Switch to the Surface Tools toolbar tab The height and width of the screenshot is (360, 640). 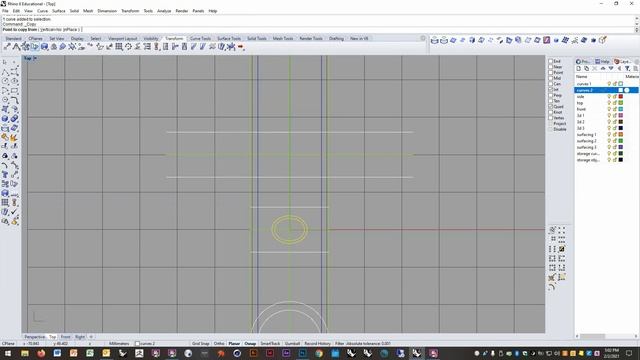point(229,38)
